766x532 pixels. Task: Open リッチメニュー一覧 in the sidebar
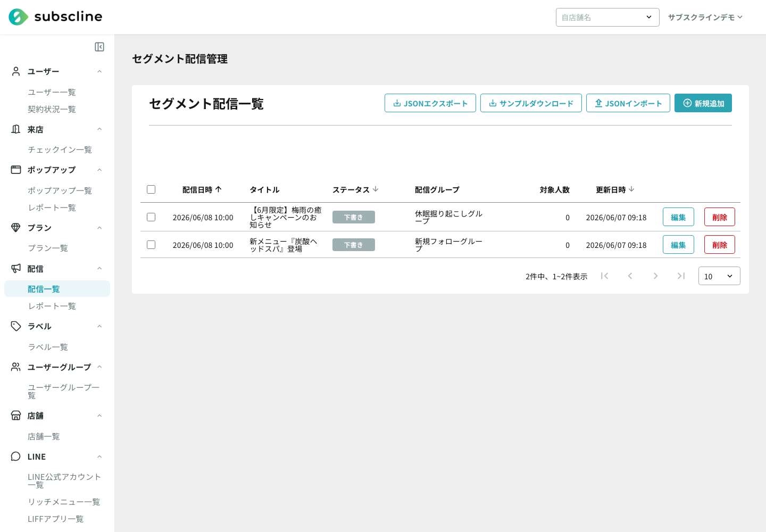click(64, 502)
